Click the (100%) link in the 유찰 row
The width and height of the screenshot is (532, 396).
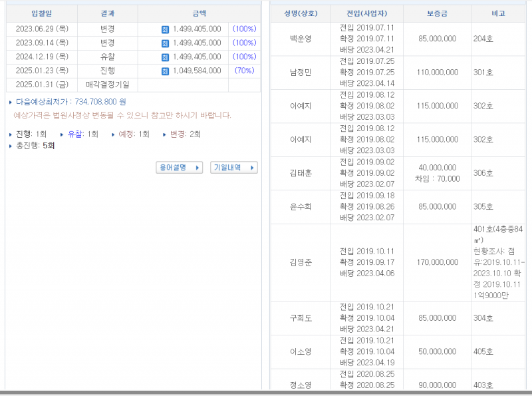click(244, 57)
